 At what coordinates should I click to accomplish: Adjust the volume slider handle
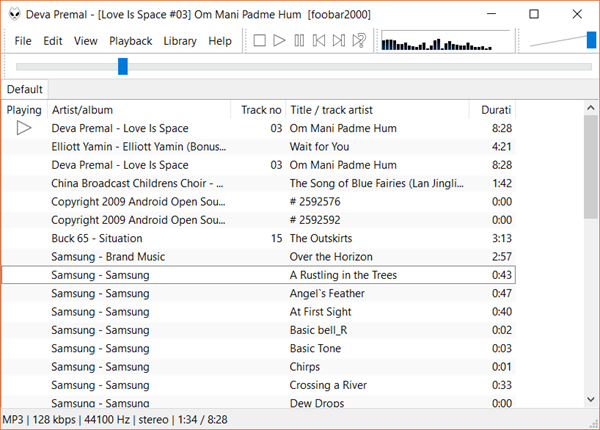[591, 40]
